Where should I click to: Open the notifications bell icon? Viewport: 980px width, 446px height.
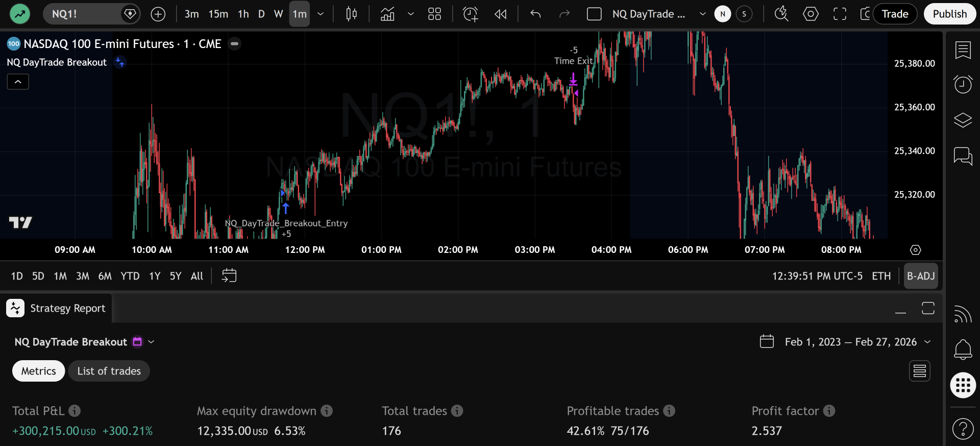click(x=963, y=349)
